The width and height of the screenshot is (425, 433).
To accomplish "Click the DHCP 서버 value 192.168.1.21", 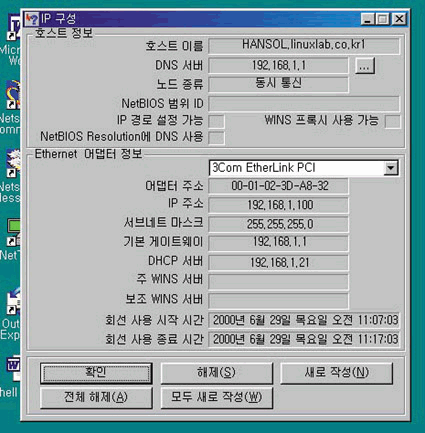I will (x=279, y=263).
